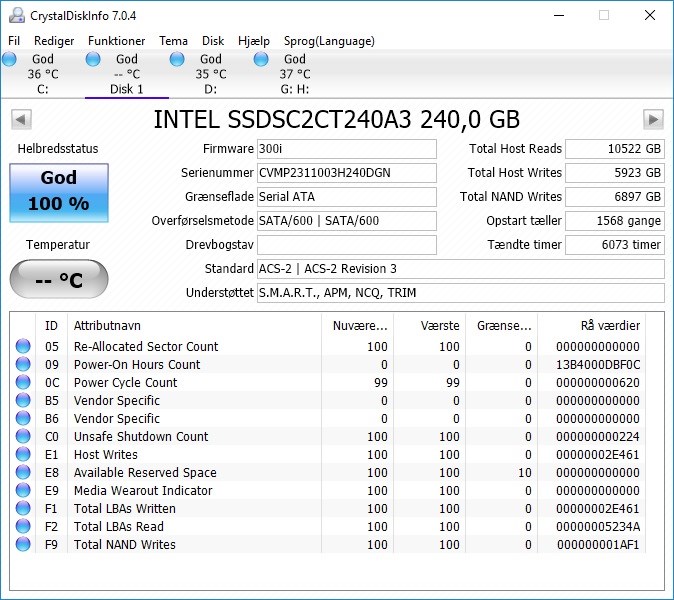
Task: Click raw value 13B4000DBF0C
Action: [x=598, y=364]
